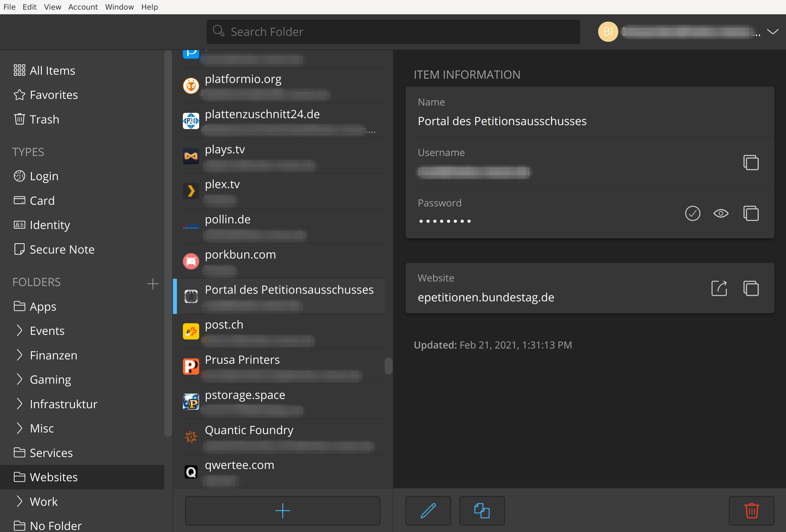Click item list scrollbar thumb
The height and width of the screenshot is (532, 786).
[x=388, y=366]
